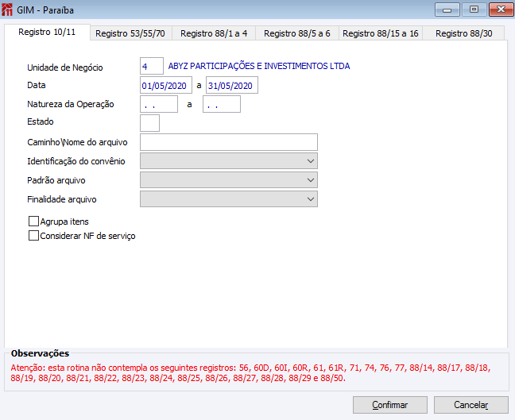Click the GIM application icon in title bar
This screenshot has width=515, height=420.
pyautogui.click(x=7, y=10)
